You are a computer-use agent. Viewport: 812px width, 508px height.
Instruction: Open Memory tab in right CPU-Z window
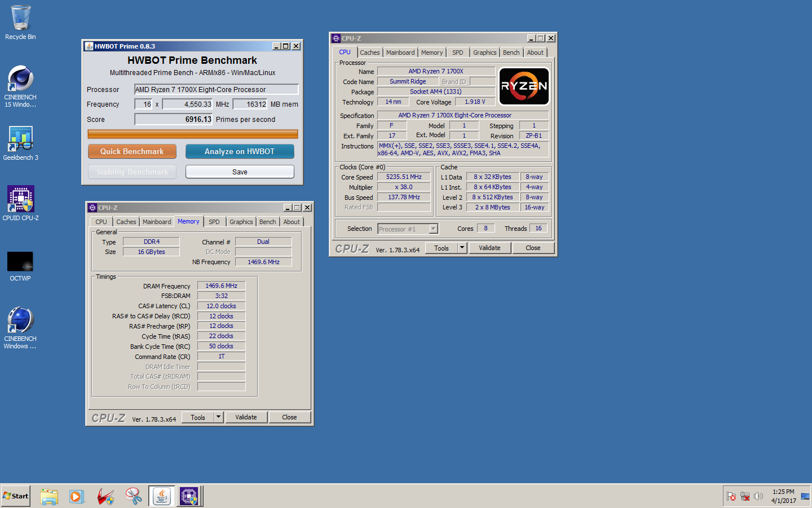click(432, 52)
